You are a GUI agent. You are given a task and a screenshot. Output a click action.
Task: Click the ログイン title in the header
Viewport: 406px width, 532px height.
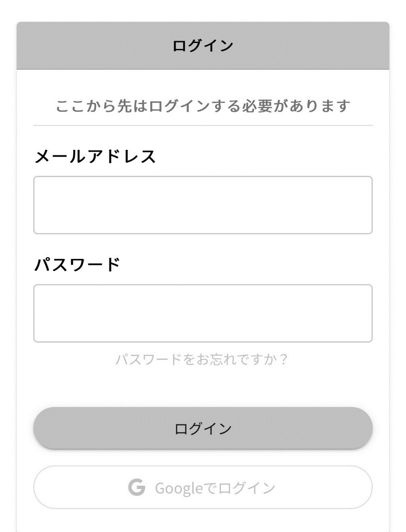coord(203,46)
